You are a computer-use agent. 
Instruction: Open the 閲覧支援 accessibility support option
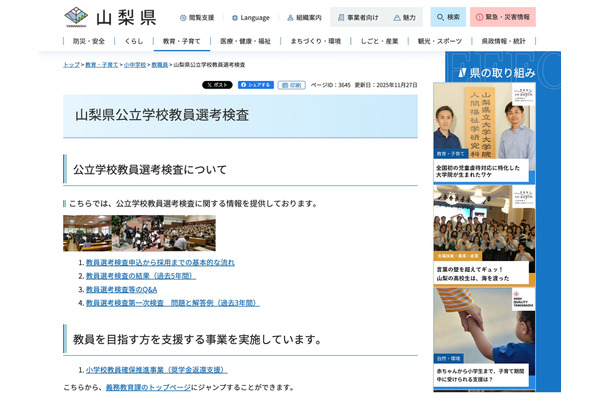[197, 18]
